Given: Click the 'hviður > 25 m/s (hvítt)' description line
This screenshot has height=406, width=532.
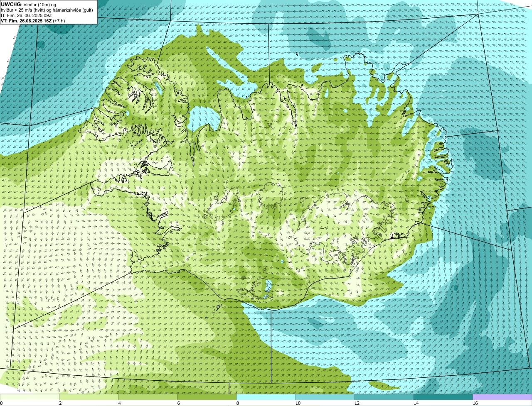Looking at the screenshot, I should [47, 10].
